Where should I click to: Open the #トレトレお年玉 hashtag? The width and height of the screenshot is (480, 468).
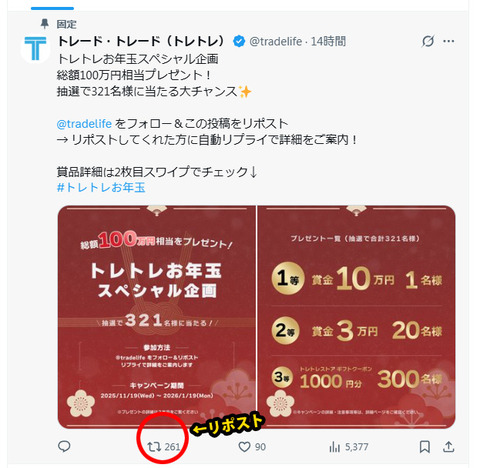(101, 188)
